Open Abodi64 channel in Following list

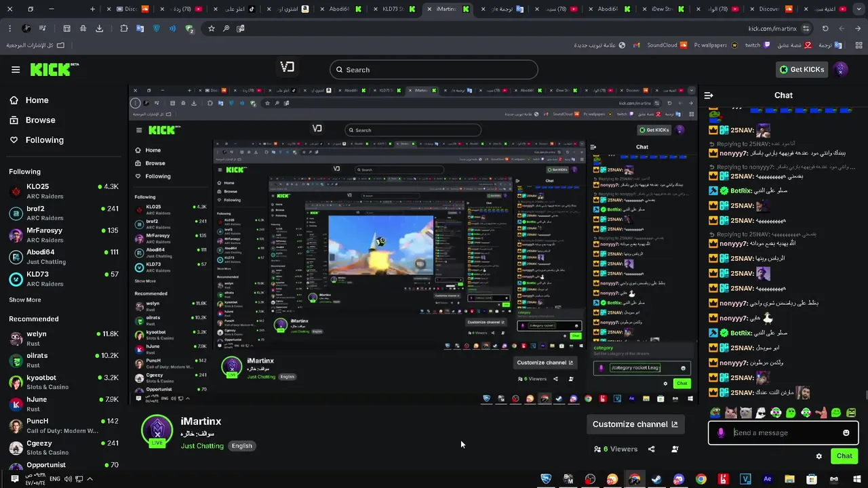point(64,256)
